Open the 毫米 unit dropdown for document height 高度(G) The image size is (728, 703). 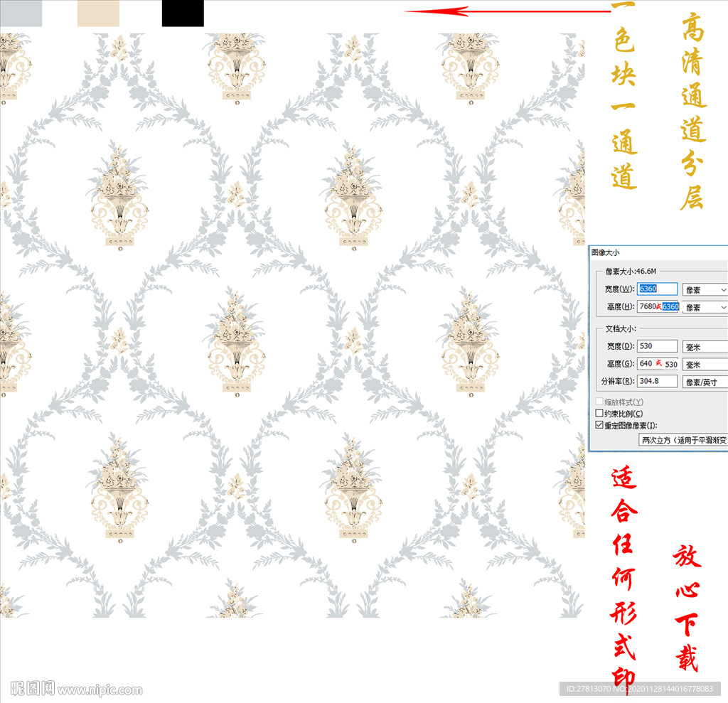point(705,365)
